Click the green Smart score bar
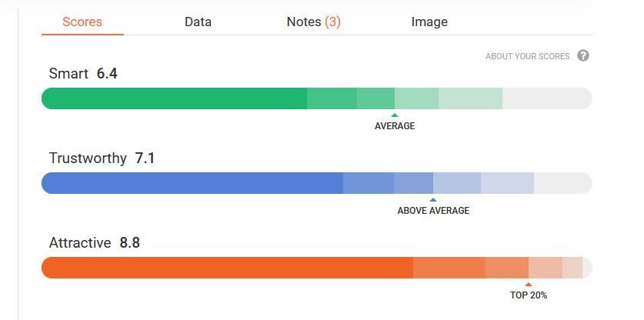Screen dimensions: 644x320 (x=317, y=98)
